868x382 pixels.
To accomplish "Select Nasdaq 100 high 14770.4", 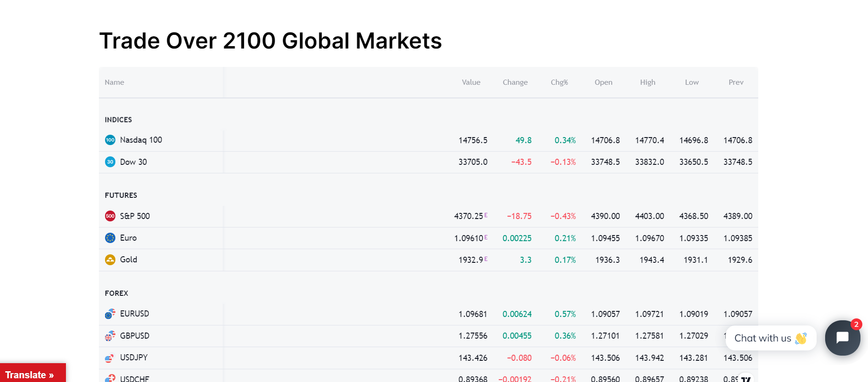I will point(649,140).
